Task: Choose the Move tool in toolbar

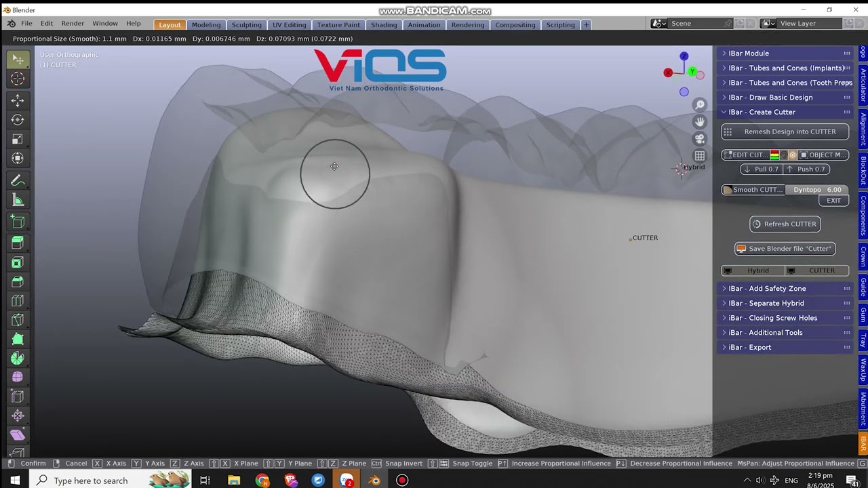Action: [x=18, y=100]
